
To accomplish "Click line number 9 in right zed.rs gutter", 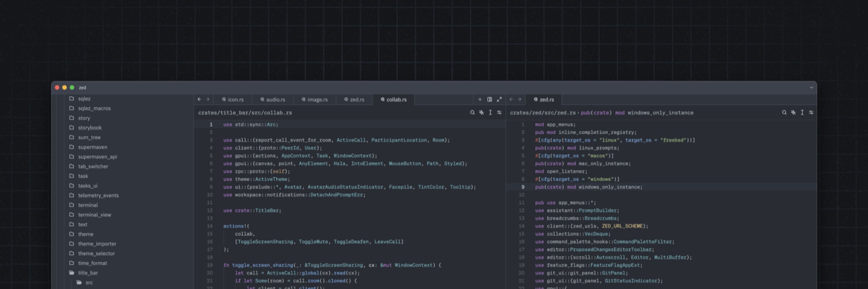I will pyautogui.click(x=523, y=187).
